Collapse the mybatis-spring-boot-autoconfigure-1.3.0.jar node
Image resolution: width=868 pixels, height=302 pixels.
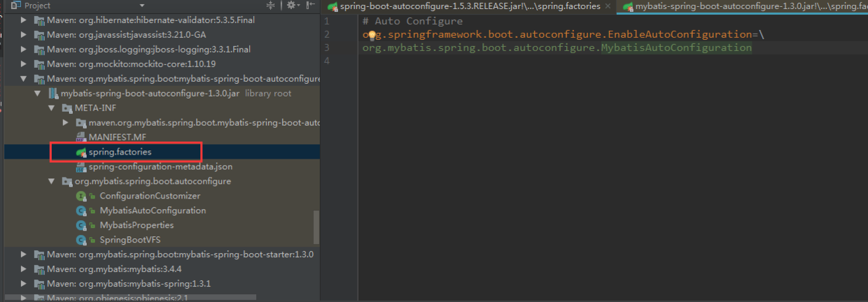37,94
